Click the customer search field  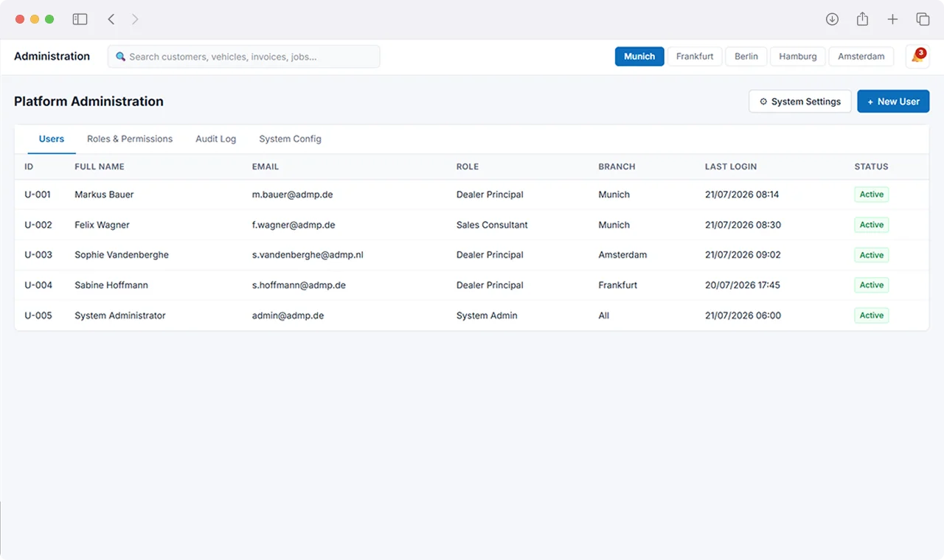click(x=244, y=57)
